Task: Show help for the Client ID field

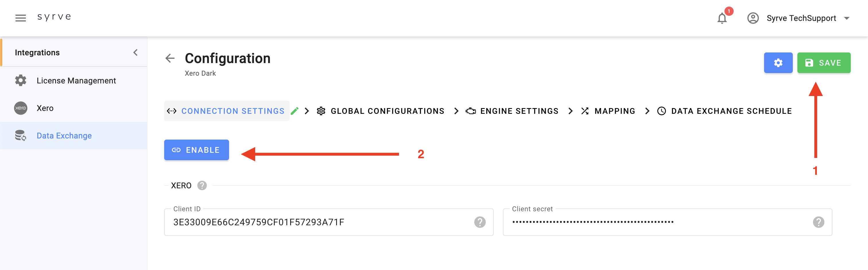Action: [480, 222]
